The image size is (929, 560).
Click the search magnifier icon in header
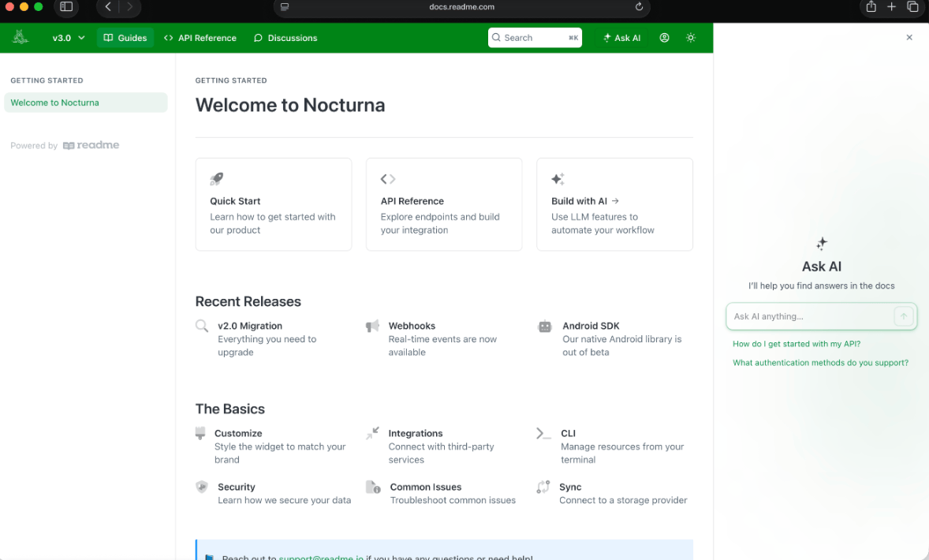tap(497, 37)
